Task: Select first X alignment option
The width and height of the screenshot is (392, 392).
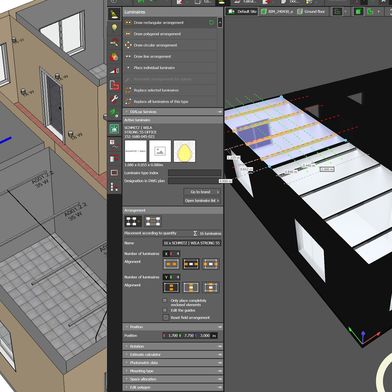Action: [171, 264]
